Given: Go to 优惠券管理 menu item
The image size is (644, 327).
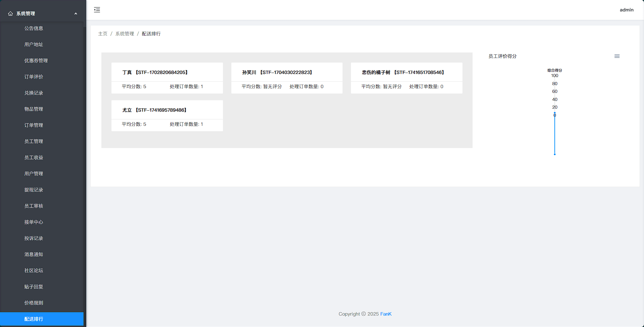Looking at the screenshot, I should point(36,61).
